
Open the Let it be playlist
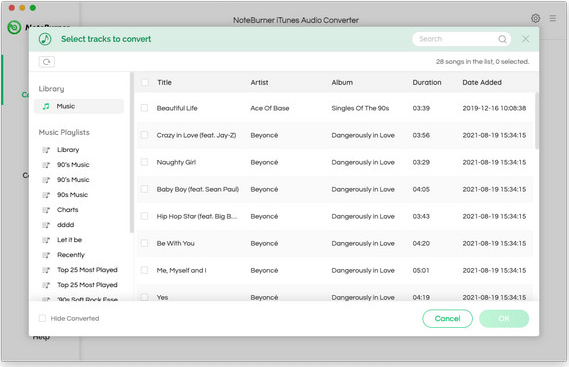tap(69, 240)
